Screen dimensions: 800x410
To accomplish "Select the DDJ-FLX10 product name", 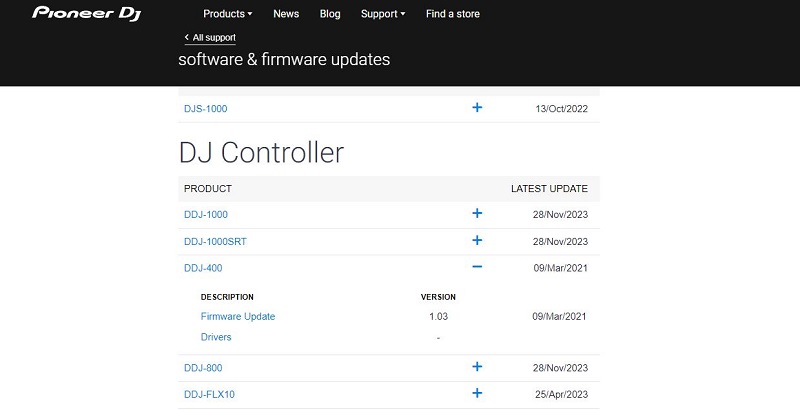I will click(x=209, y=394).
